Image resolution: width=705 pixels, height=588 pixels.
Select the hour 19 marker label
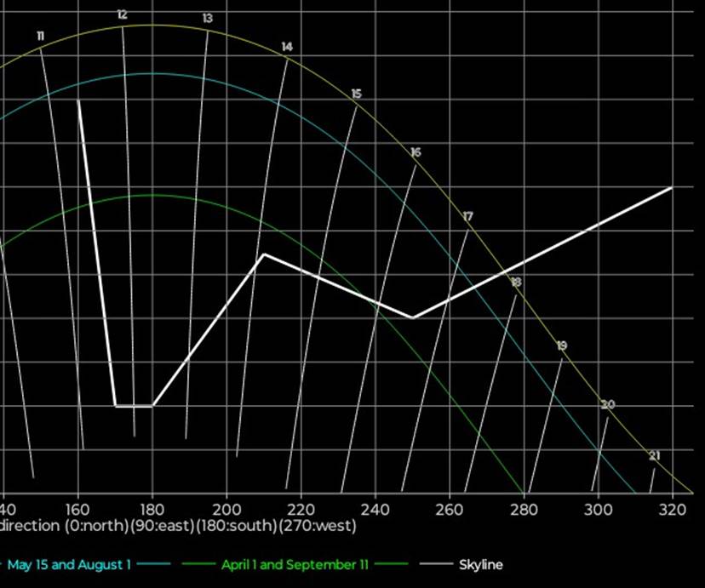tap(562, 345)
